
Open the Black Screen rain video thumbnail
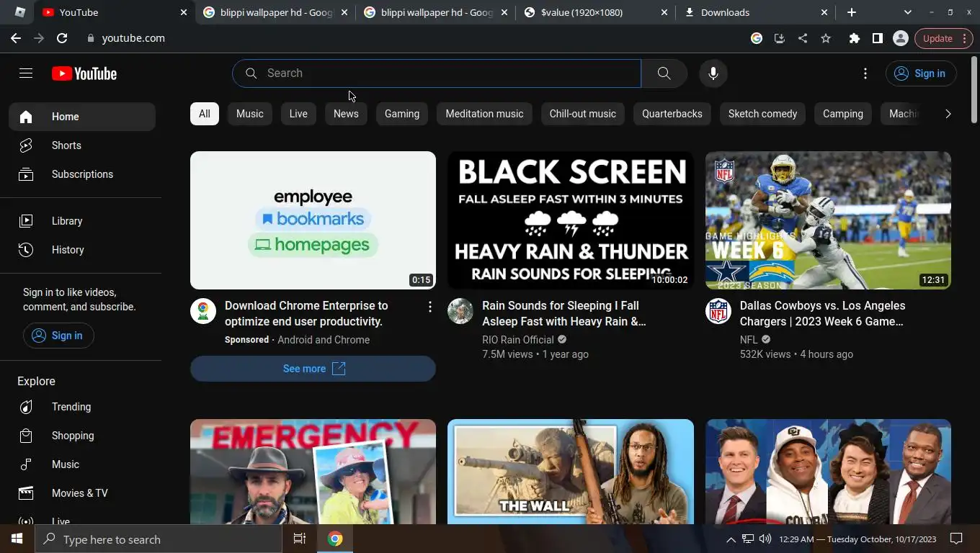[571, 220]
